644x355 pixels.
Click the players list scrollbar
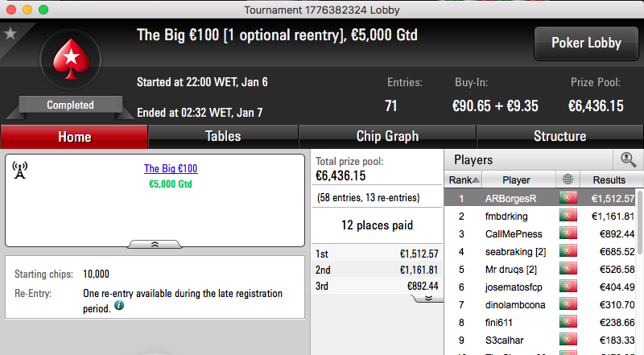tap(640, 222)
